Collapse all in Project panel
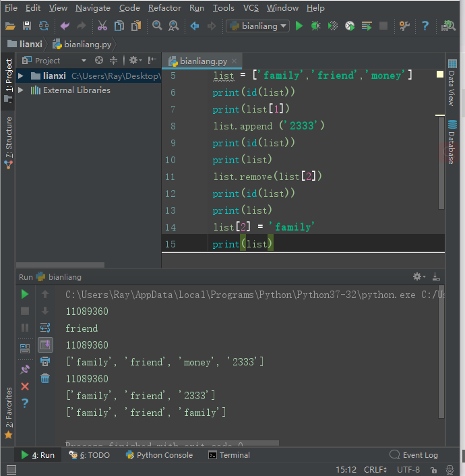This screenshot has height=476, width=465. click(x=113, y=61)
